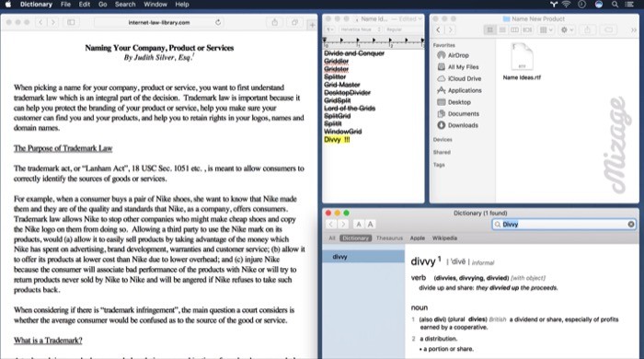Switch Finder to icon view
644x359 pixels.
coord(489,29)
